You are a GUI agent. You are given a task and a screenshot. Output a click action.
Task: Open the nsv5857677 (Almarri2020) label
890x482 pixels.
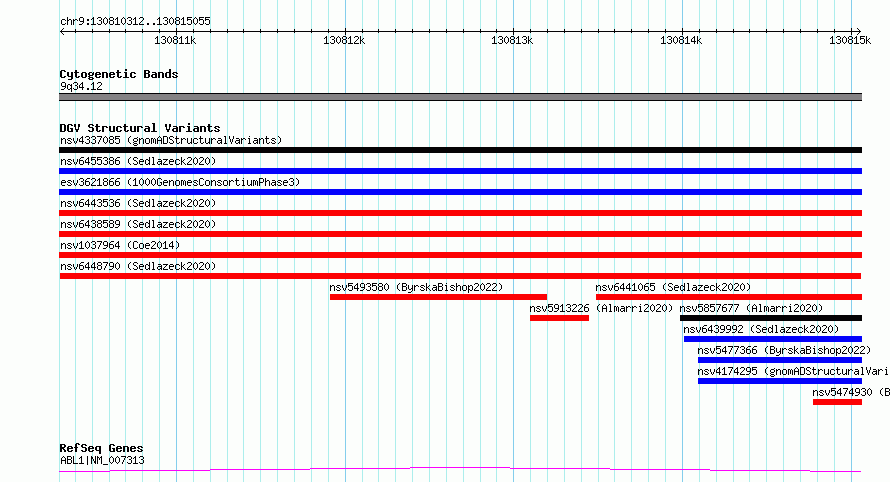click(751, 308)
